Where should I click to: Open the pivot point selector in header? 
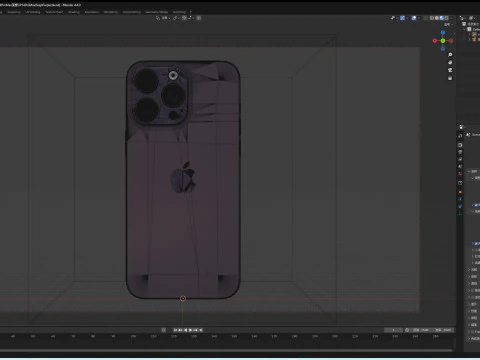coord(176,18)
